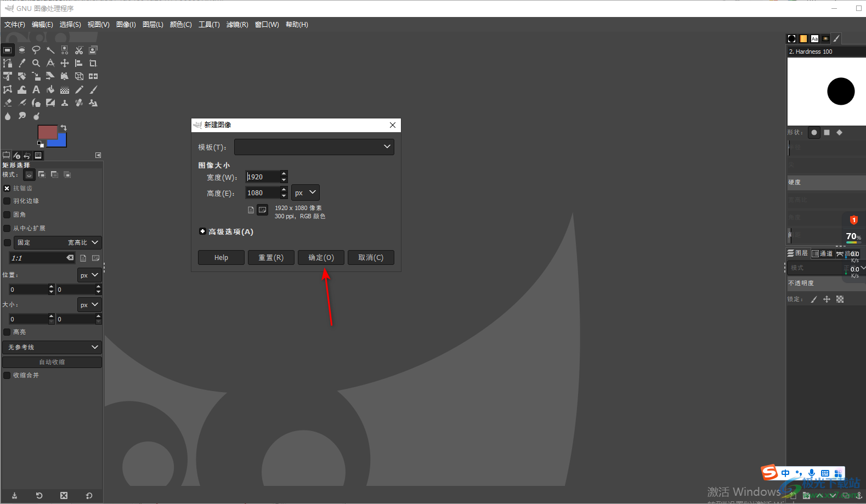Open the 滤镜 Filters menu

[237, 25]
